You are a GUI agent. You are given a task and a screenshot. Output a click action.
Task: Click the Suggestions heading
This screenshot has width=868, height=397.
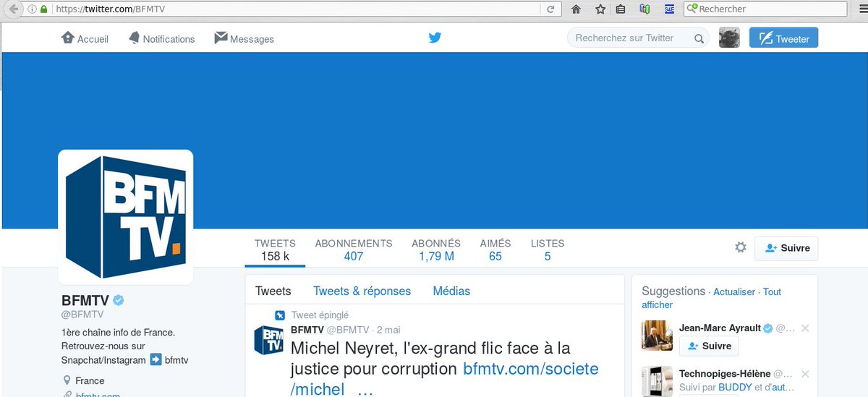[673, 291]
